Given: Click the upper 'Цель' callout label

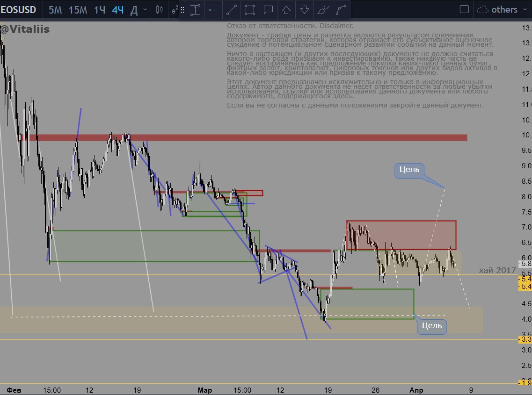Looking at the screenshot, I should (x=409, y=170).
